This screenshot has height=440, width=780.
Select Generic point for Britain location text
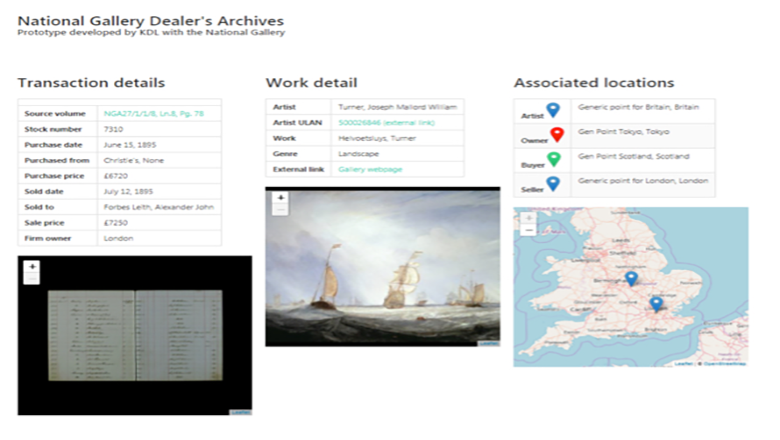pos(638,107)
